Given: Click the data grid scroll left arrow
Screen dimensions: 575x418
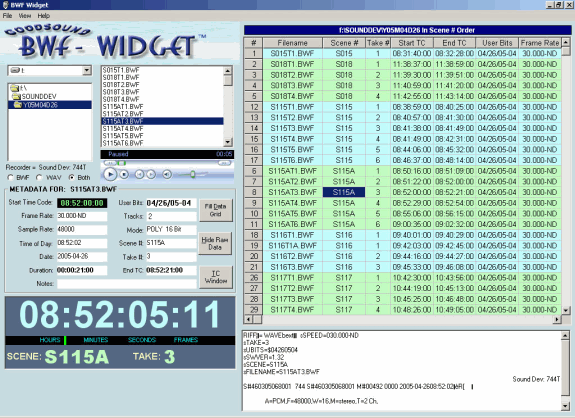Looking at the screenshot, I should [248, 320].
